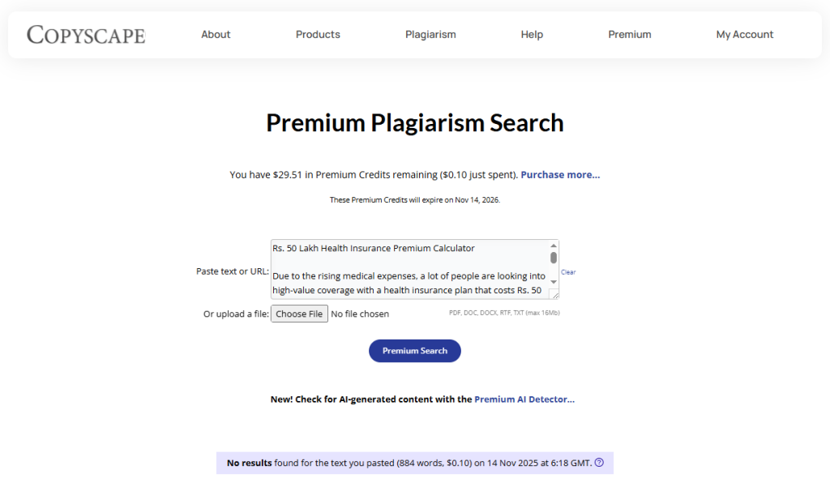Image resolution: width=830 pixels, height=504 pixels.
Task: Open the Products menu
Action: [318, 35]
